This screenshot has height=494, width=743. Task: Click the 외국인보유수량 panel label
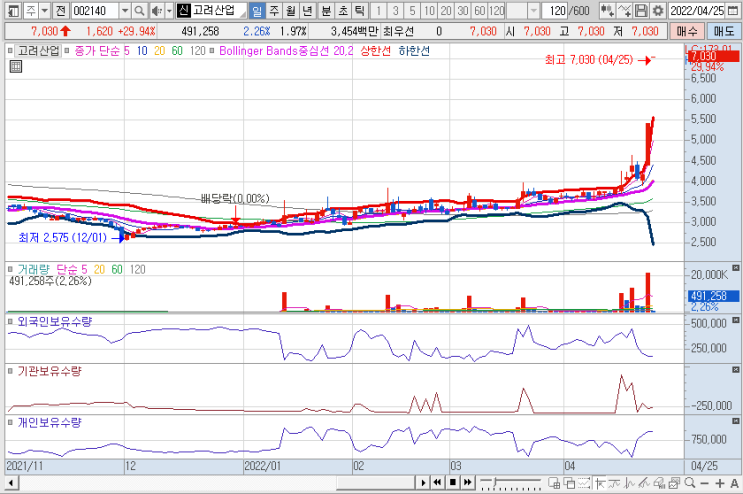point(54,322)
